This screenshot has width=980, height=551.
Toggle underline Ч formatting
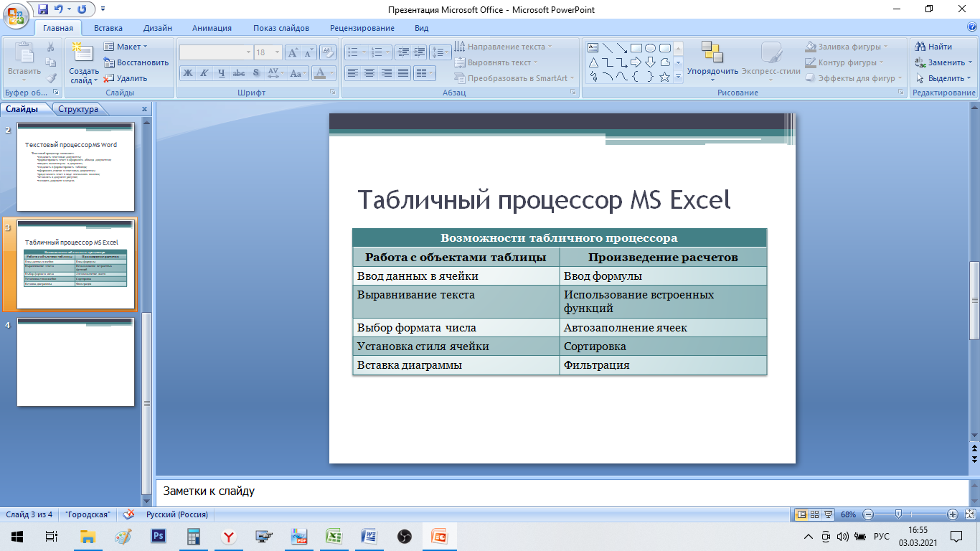(x=222, y=73)
